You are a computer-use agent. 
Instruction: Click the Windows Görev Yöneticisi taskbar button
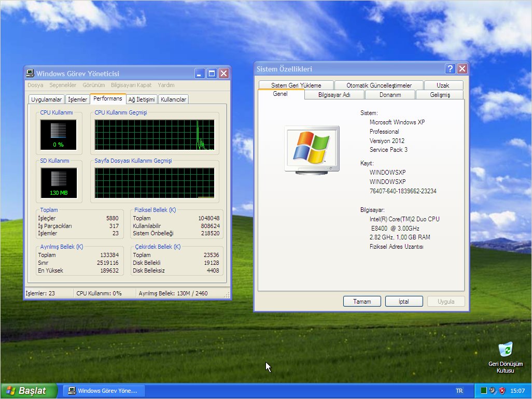click(x=104, y=391)
